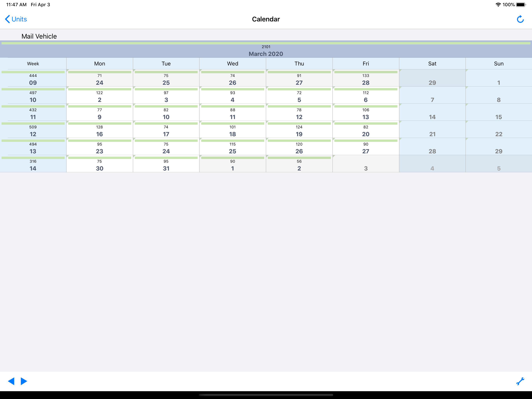The image size is (532, 399).
Task: Select Monday March 16 with 128
Action: click(100, 130)
